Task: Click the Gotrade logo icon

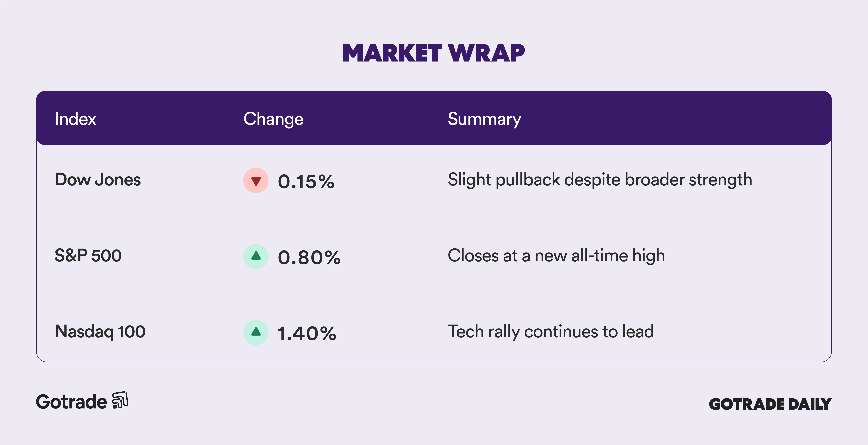Action: pyautogui.click(x=120, y=400)
